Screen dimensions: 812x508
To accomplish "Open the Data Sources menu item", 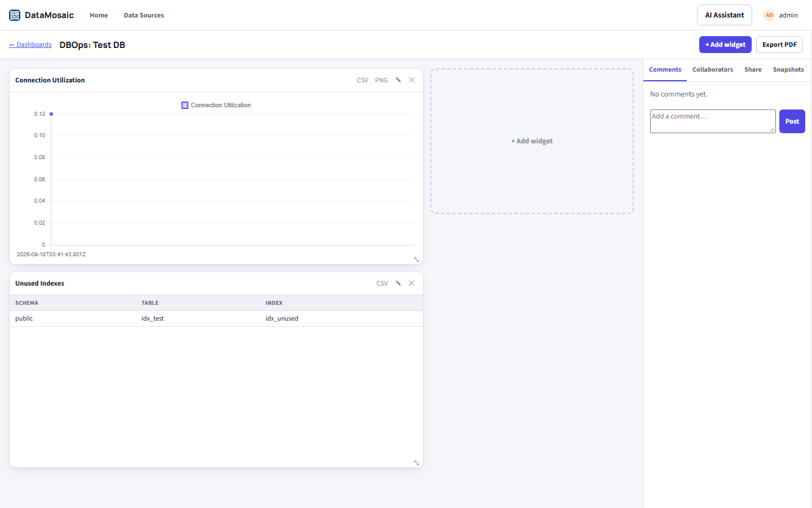I will coord(144,15).
